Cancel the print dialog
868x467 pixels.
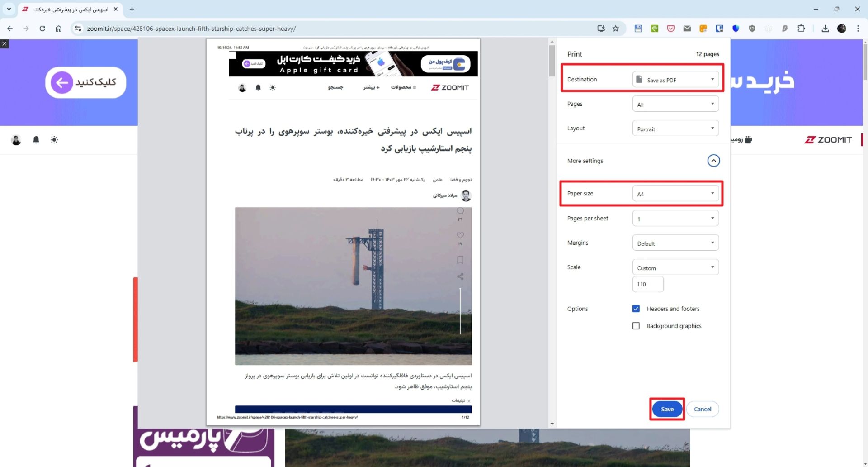(x=703, y=409)
